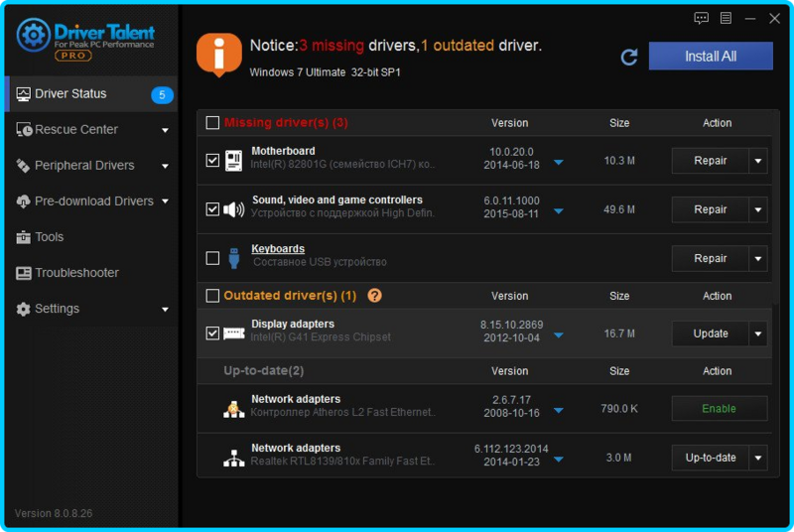The image size is (794, 532).
Task: Click the Rescue Center icon
Action: [24, 130]
